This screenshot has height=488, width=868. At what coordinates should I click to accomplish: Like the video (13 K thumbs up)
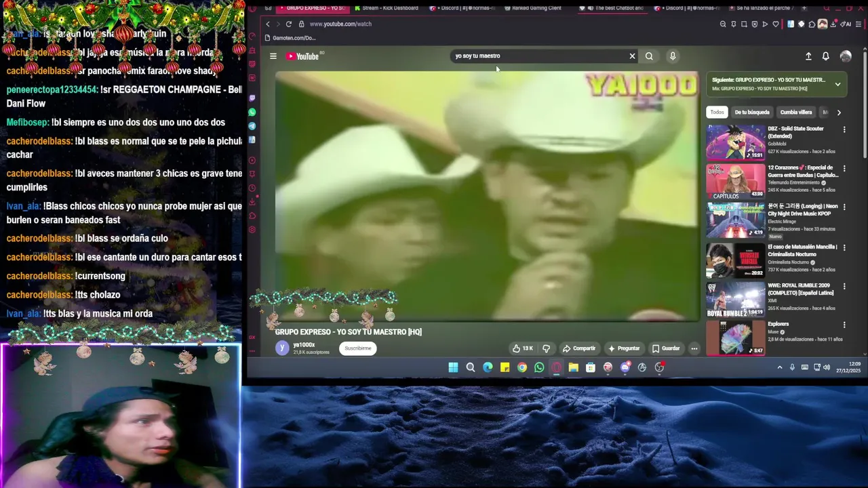click(523, 348)
